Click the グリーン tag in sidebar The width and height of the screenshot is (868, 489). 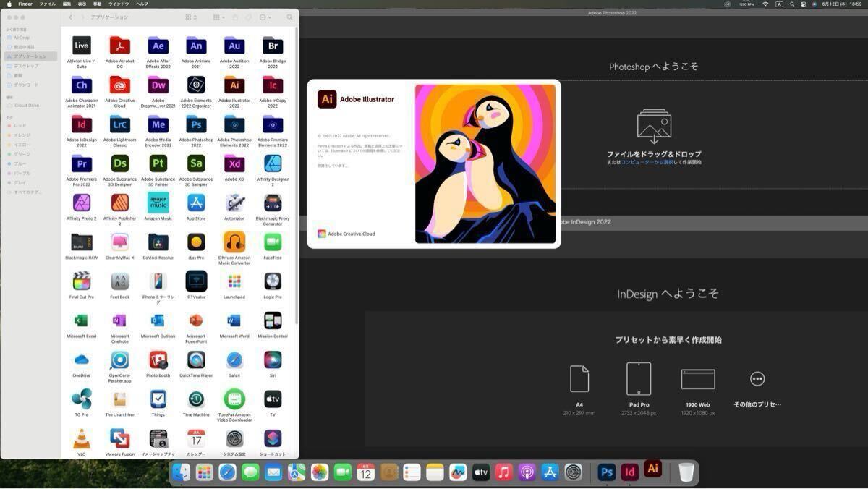coord(30,154)
